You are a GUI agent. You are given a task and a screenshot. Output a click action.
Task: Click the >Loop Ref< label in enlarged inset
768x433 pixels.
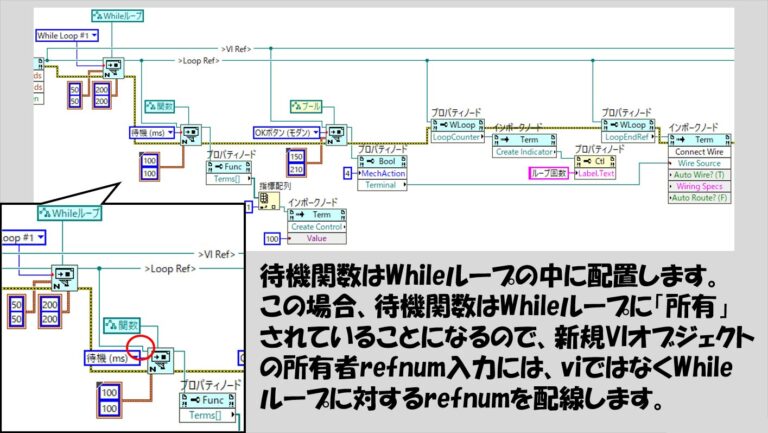coord(170,269)
